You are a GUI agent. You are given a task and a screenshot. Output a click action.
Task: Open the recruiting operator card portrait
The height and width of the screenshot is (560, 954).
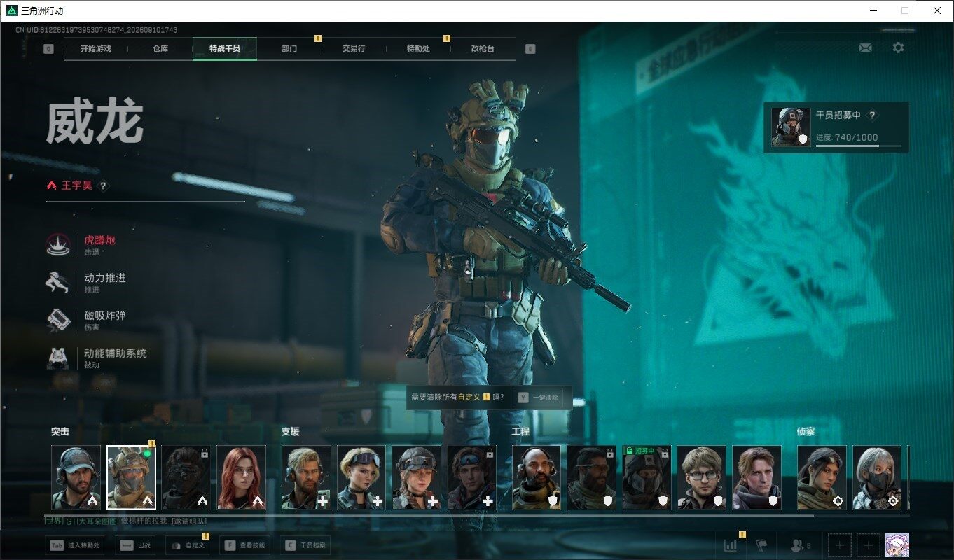791,127
